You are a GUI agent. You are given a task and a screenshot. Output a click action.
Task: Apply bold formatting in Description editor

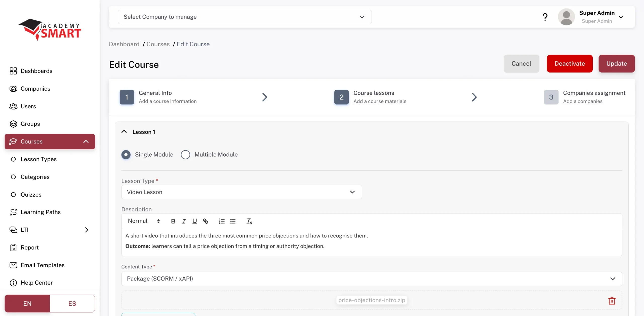coord(173,221)
